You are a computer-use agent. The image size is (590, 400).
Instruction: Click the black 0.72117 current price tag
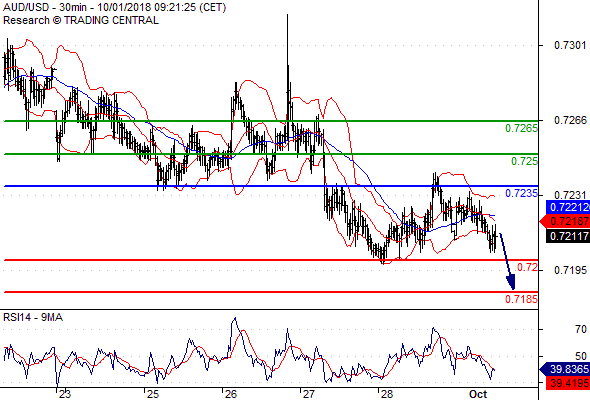click(568, 236)
